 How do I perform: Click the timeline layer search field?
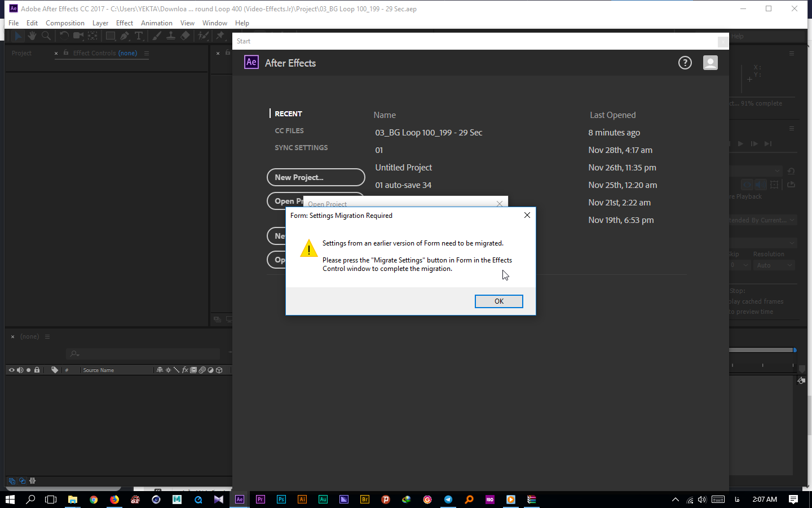143,354
